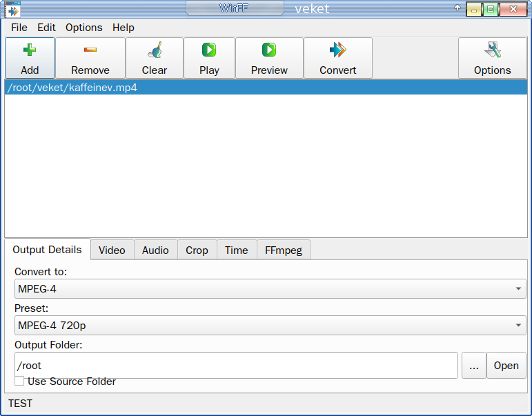532x416 pixels.
Task: Open the Options toolbar button
Action: point(492,58)
